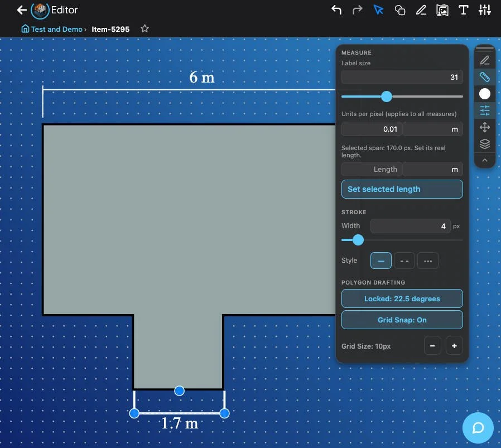Select the dashed line stroke style

[x=404, y=261]
